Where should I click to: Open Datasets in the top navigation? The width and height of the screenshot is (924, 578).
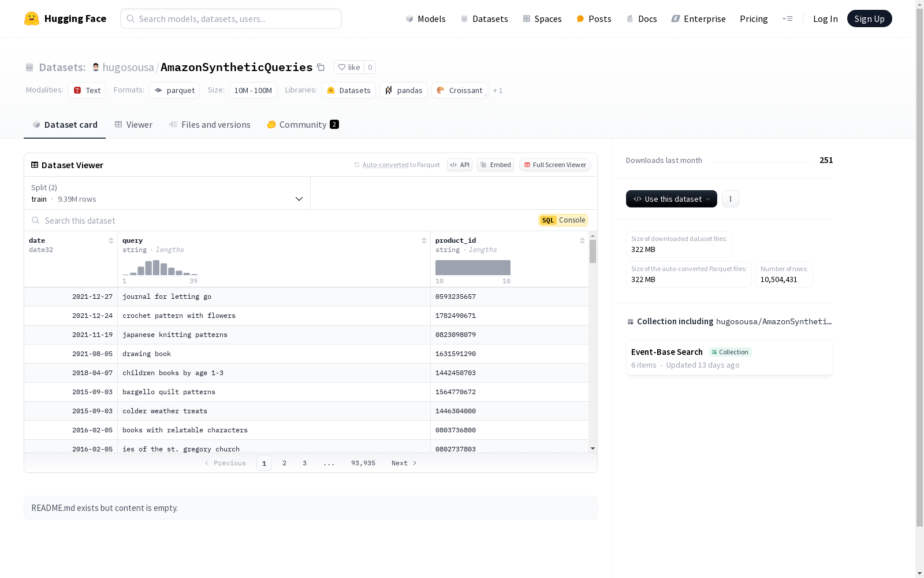click(484, 18)
